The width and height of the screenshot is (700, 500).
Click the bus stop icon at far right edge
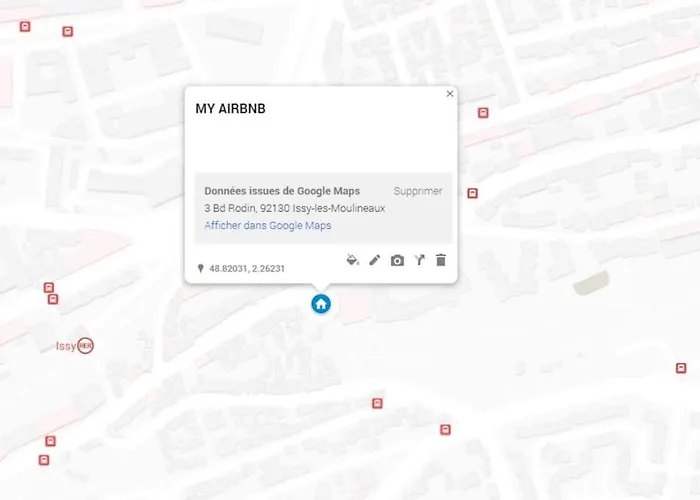[x=681, y=368]
